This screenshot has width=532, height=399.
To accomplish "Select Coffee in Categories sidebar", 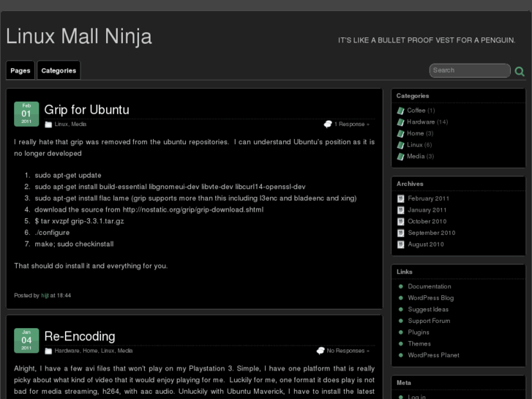I will point(416,111).
